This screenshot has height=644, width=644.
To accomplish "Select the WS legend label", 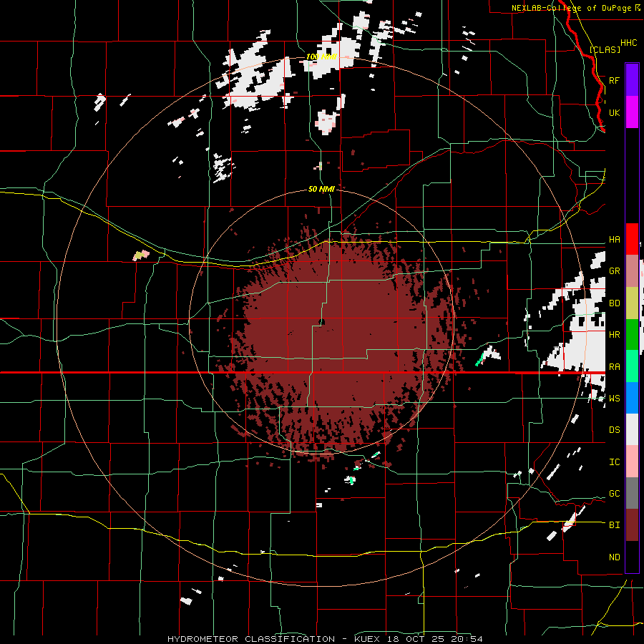I will 614,399.
